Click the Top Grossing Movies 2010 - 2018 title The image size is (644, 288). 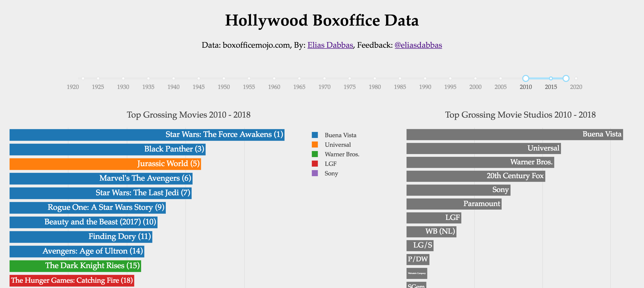(x=188, y=115)
